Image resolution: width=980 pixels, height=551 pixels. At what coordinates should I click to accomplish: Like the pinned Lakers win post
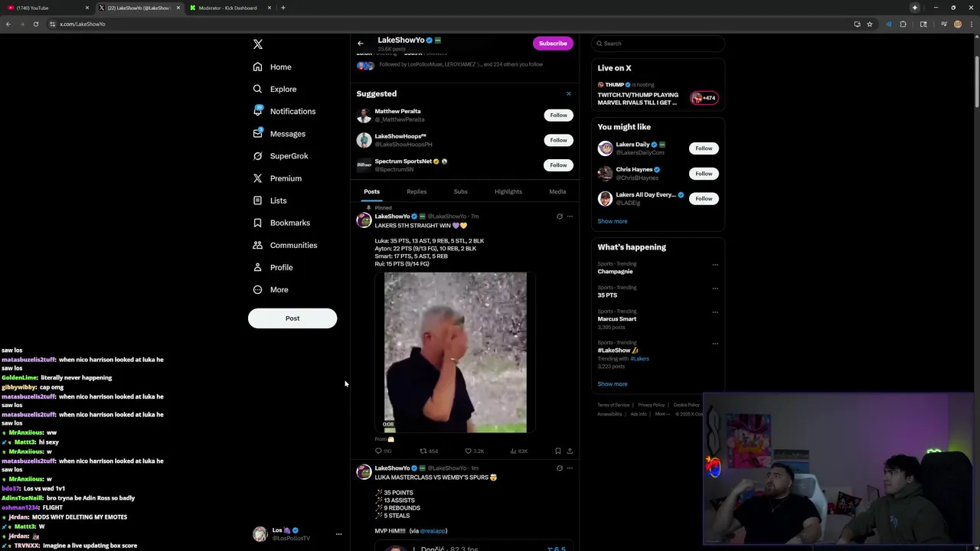[475, 451]
